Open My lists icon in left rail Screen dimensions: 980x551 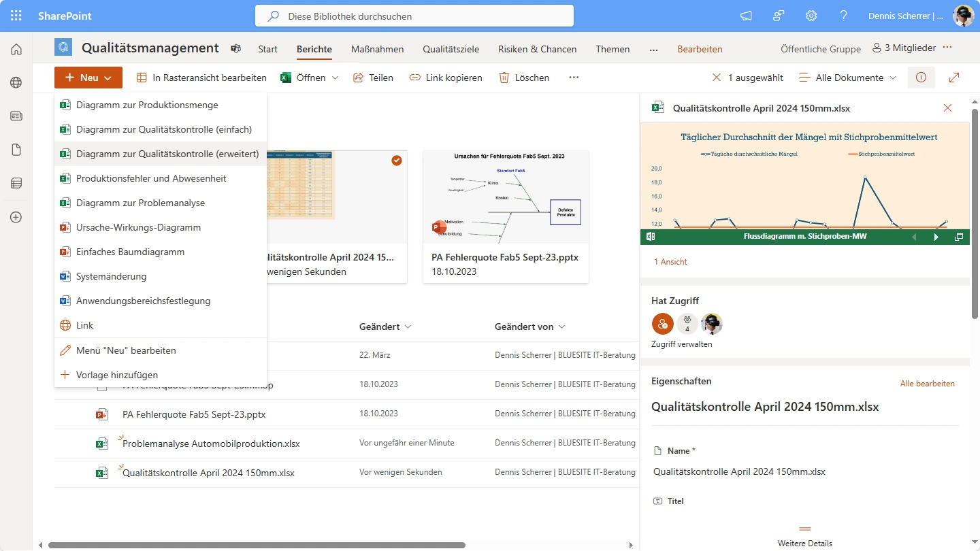coord(16,183)
